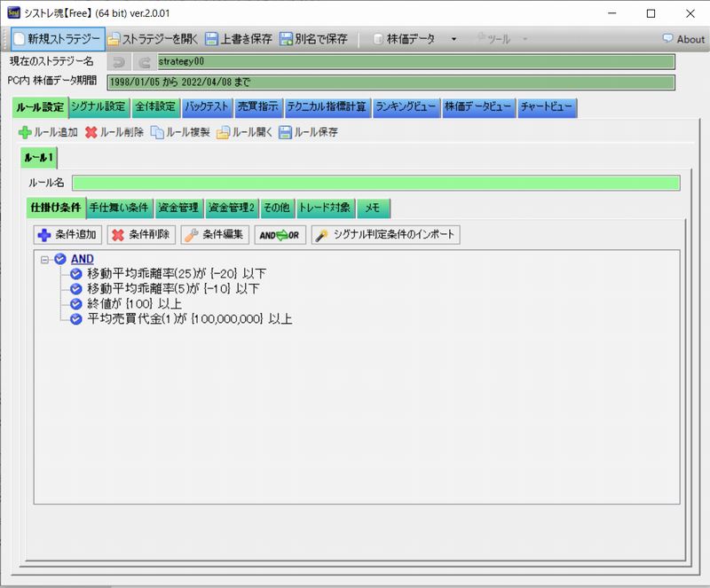
Task: Toggle check for 終値が {100} 以上 condition
Action: point(75,304)
